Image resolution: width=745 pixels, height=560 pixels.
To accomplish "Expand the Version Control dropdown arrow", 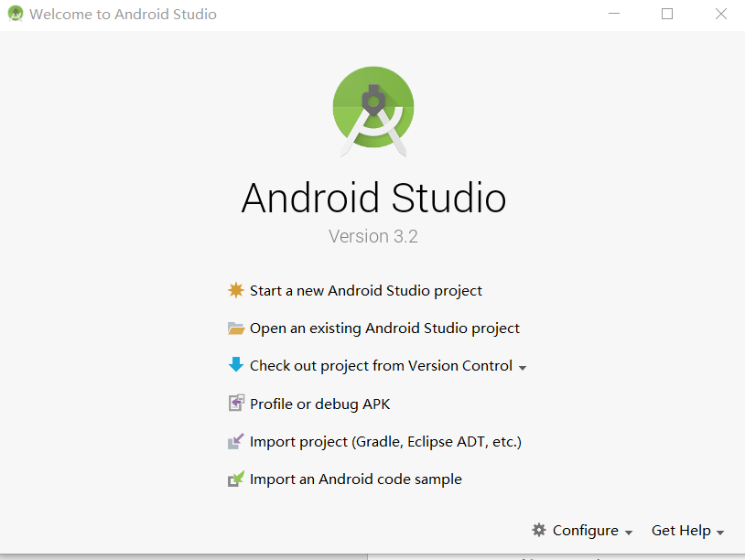I will [x=523, y=368].
